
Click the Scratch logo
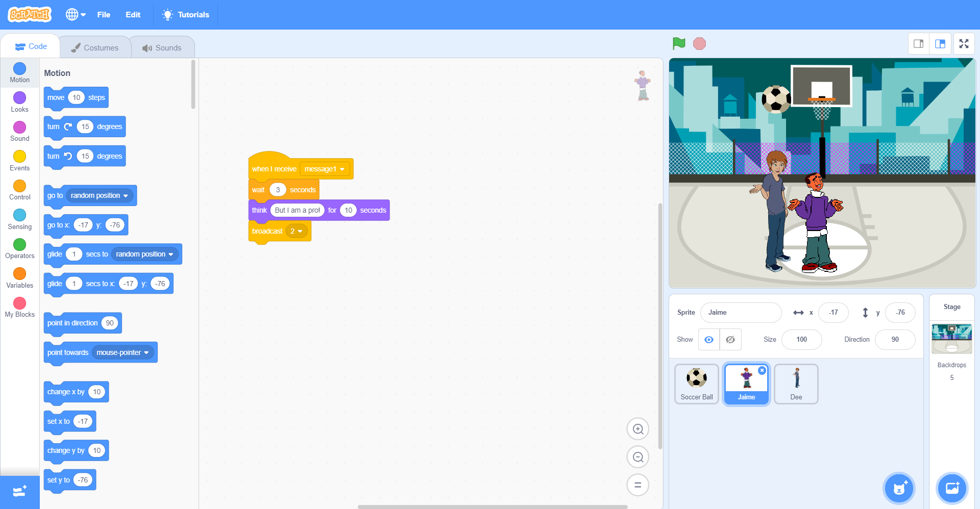coord(30,14)
